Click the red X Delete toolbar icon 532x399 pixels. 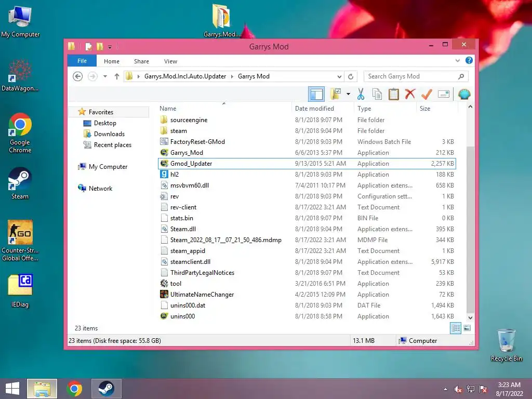tap(410, 94)
